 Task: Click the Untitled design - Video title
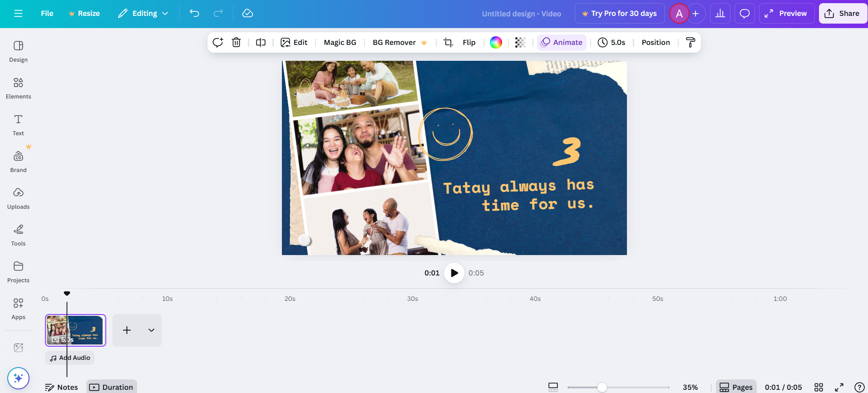(x=521, y=14)
